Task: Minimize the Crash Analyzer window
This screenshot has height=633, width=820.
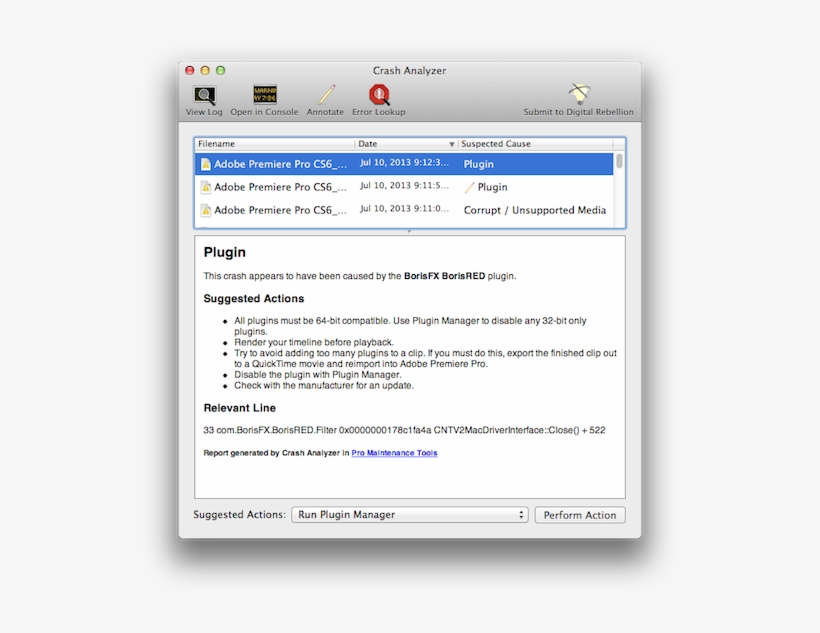Action: (x=206, y=70)
